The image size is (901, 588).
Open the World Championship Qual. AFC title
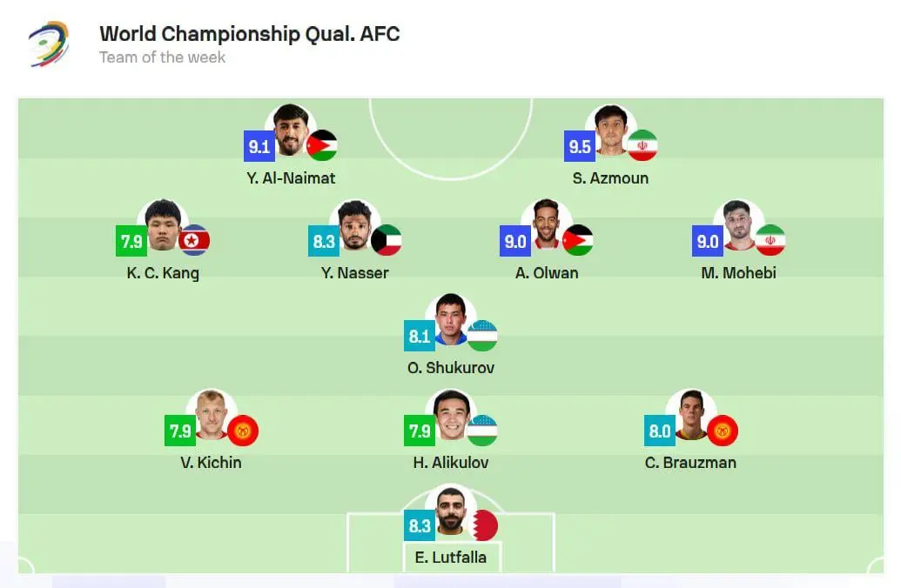pyautogui.click(x=249, y=34)
